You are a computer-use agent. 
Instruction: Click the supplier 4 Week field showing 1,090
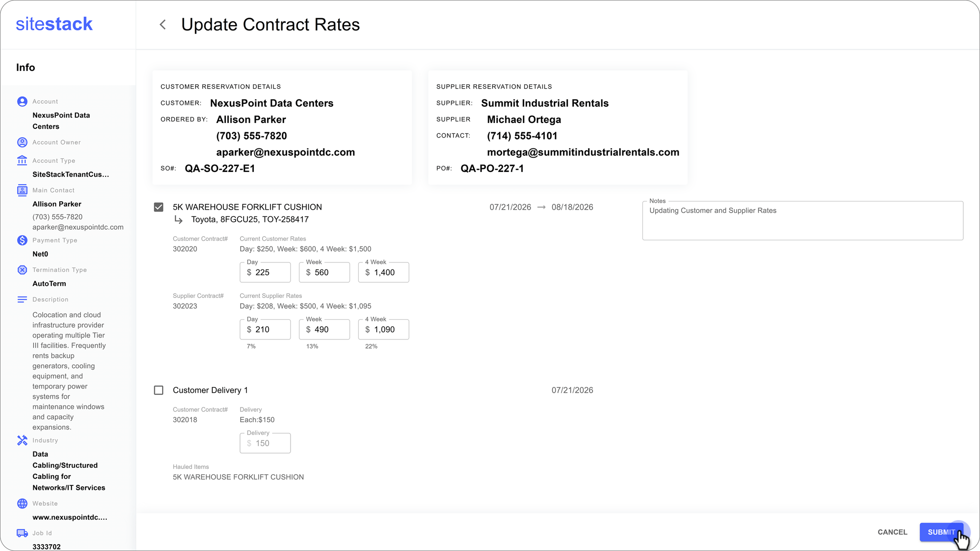(x=384, y=330)
